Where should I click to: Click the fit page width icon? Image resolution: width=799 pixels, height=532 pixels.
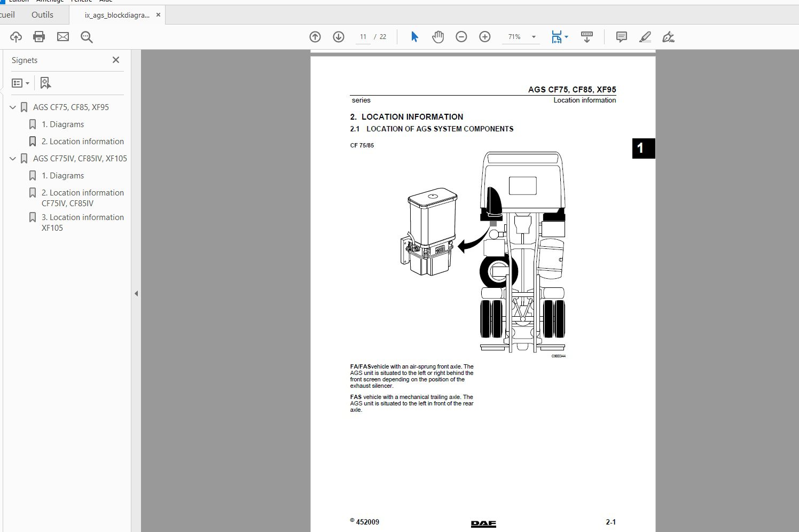(x=557, y=37)
